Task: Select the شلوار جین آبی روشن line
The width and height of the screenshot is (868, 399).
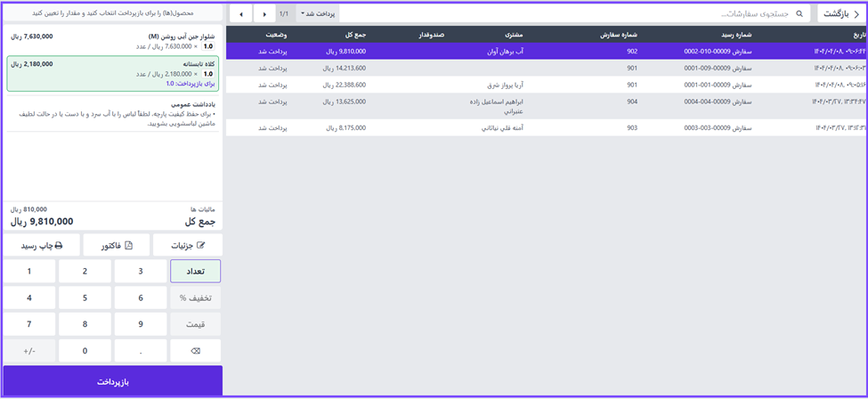Action: click(x=111, y=41)
